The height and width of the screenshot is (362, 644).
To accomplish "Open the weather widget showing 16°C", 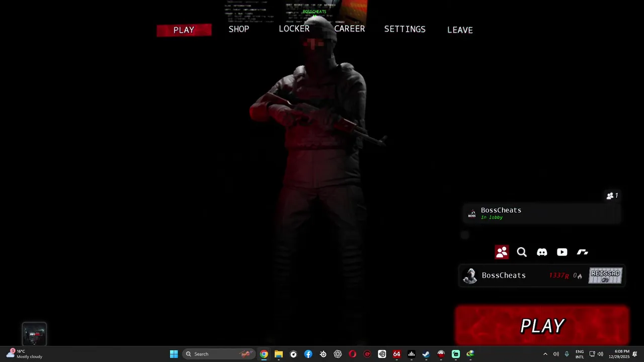I will point(25,354).
